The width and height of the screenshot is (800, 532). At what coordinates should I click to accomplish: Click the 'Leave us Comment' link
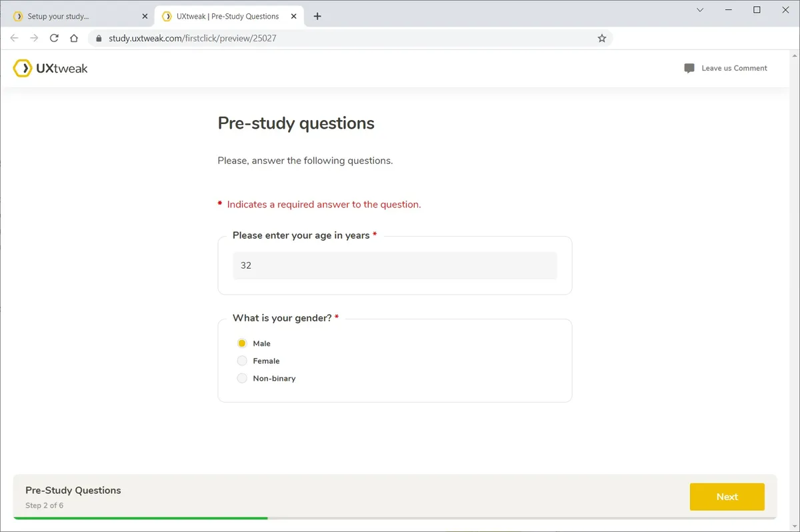(x=734, y=68)
